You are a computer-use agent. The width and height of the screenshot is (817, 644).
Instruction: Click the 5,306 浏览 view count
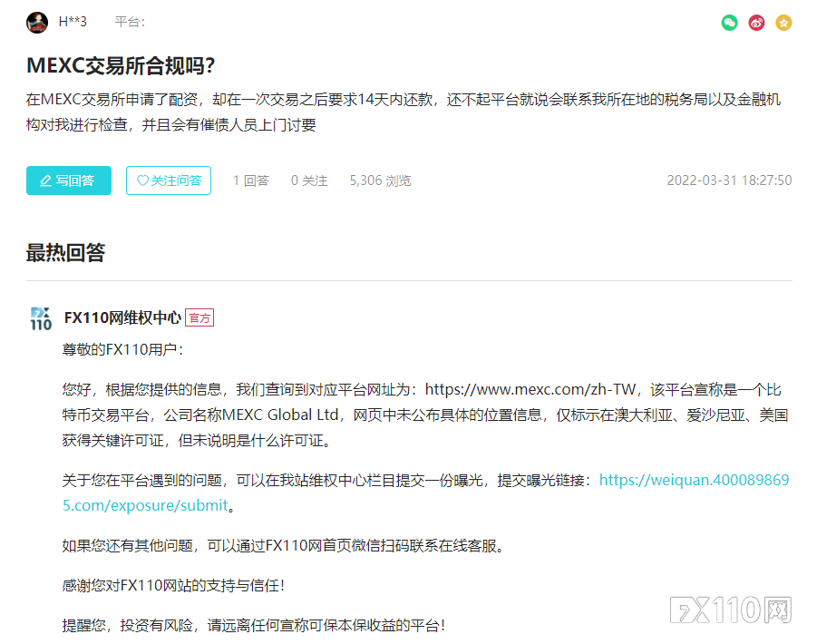pos(380,181)
